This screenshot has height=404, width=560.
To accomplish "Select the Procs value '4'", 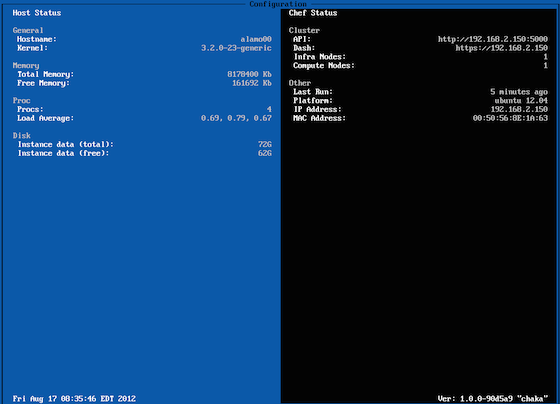I will [x=269, y=109].
